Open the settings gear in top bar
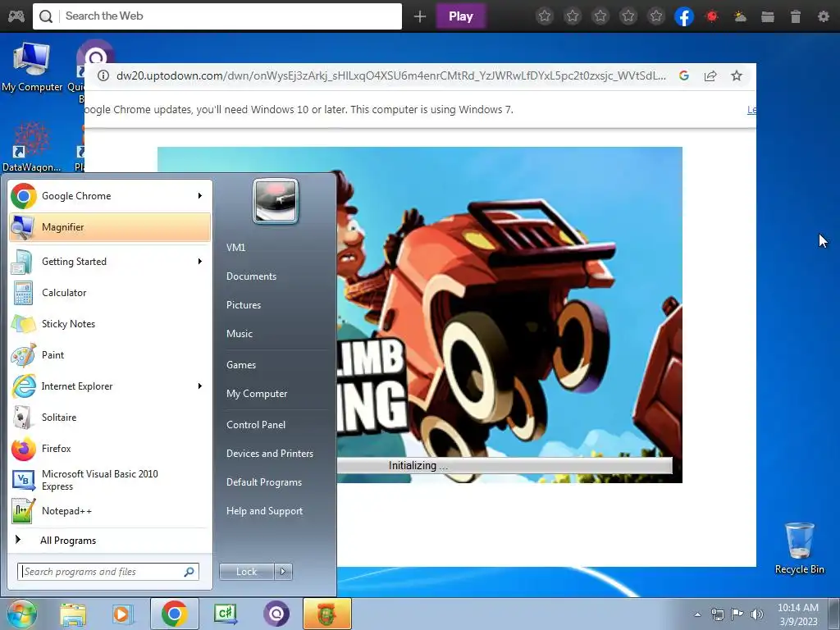This screenshot has width=840, height=630. click(x=824, y=16)
